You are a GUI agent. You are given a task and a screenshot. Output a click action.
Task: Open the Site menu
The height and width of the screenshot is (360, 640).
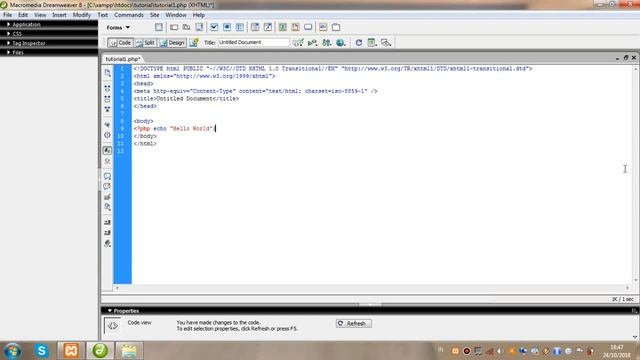click(x=154, y=15)
